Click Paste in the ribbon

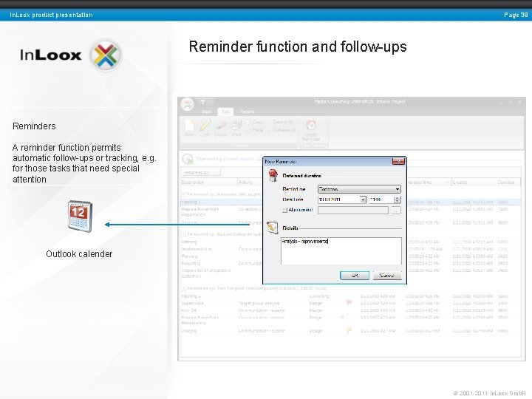click(254, 130)
